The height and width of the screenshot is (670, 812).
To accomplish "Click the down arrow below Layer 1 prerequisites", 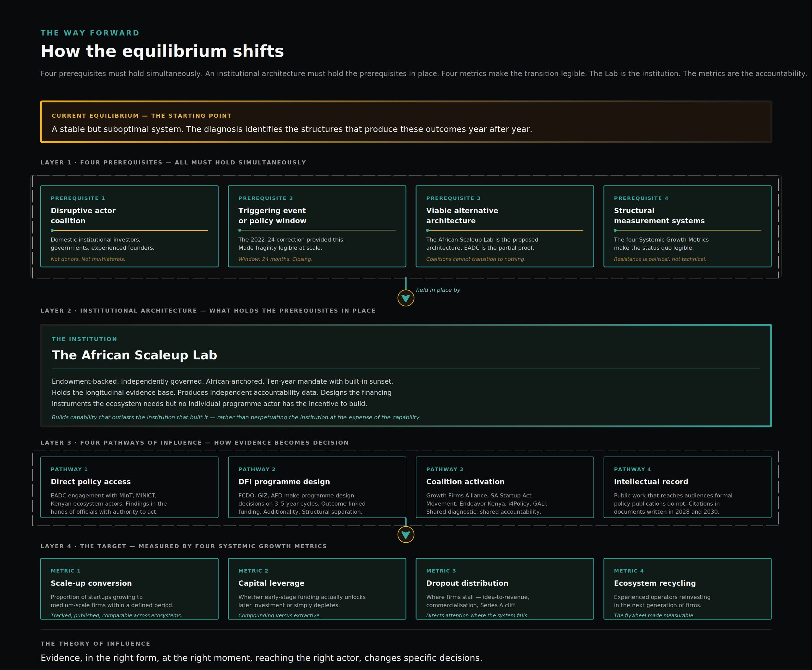I will coord(405,298).
